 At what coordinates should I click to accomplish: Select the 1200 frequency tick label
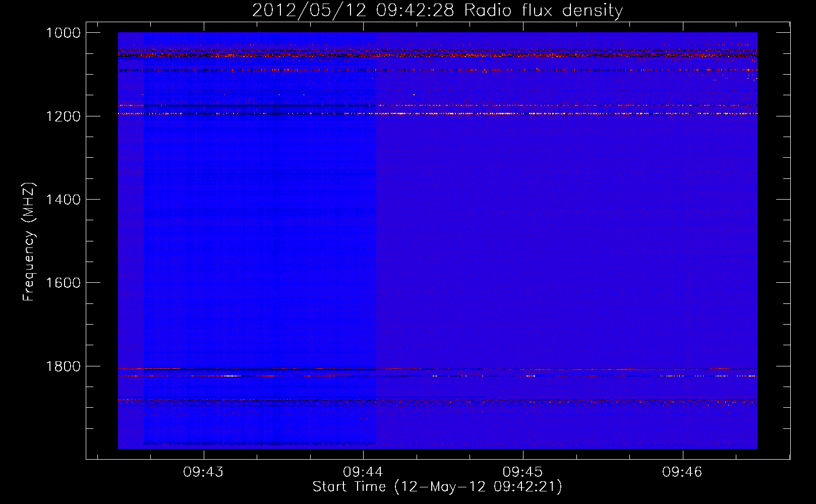point(63,116)
